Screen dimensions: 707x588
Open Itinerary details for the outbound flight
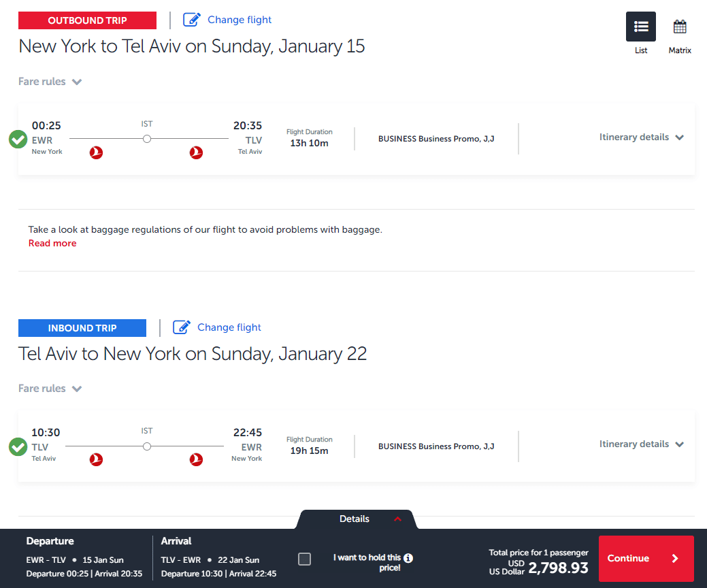point(640,137)
